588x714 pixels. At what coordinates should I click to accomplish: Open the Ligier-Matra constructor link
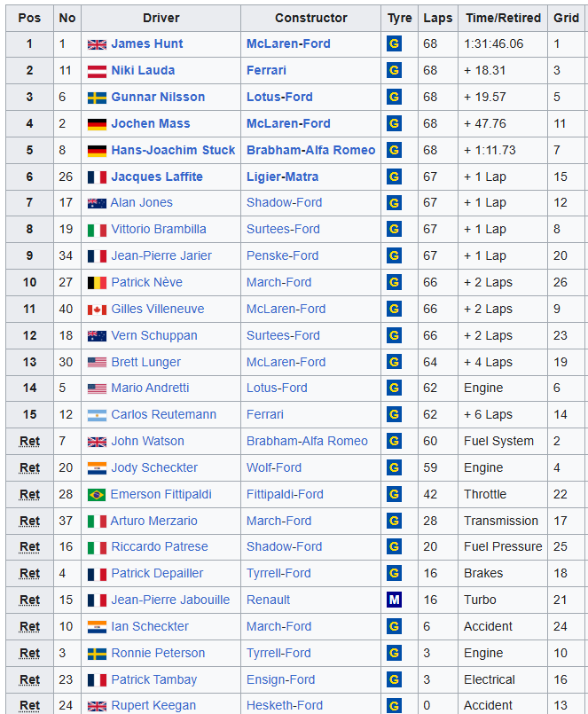coord(282,177)
